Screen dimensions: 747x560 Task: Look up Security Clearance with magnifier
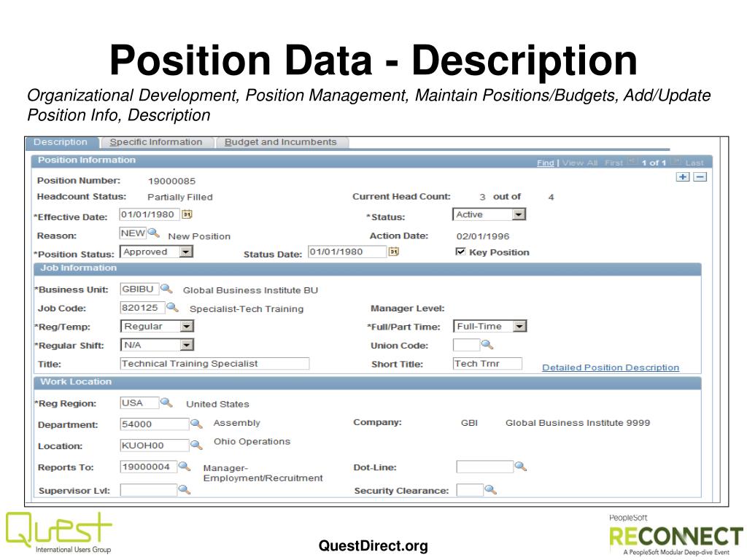[x=491, y=489]
